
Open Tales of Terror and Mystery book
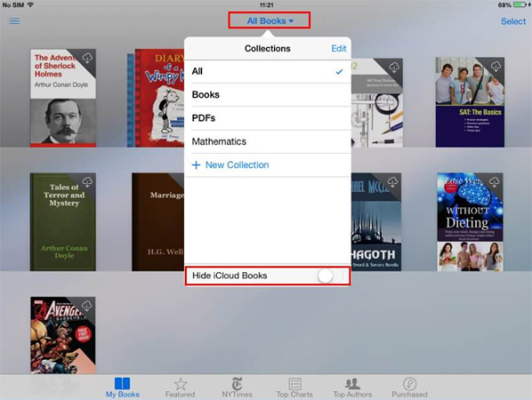click(x=63, y=222)
